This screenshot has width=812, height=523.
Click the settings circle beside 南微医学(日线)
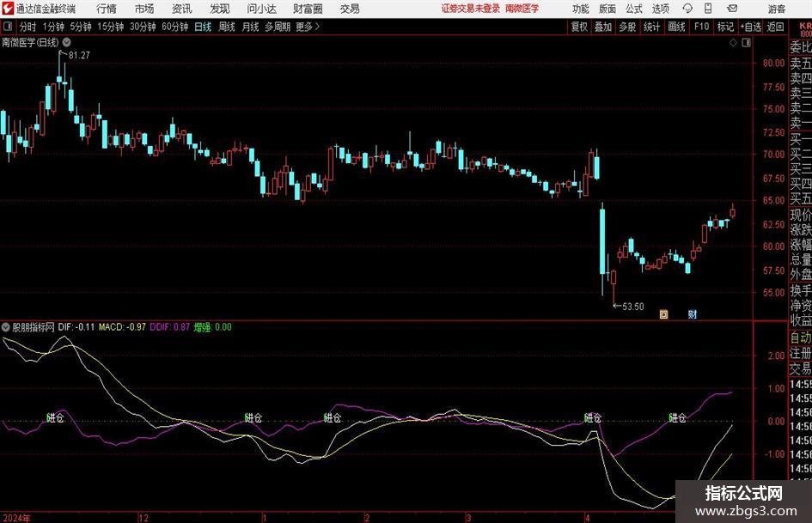click(x=67, y=42)
